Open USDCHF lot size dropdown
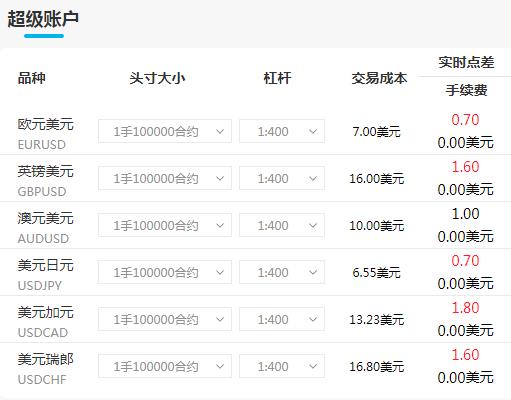Image resolution: width=511 pixels, height=400 pixels. (x=165, y=366)
